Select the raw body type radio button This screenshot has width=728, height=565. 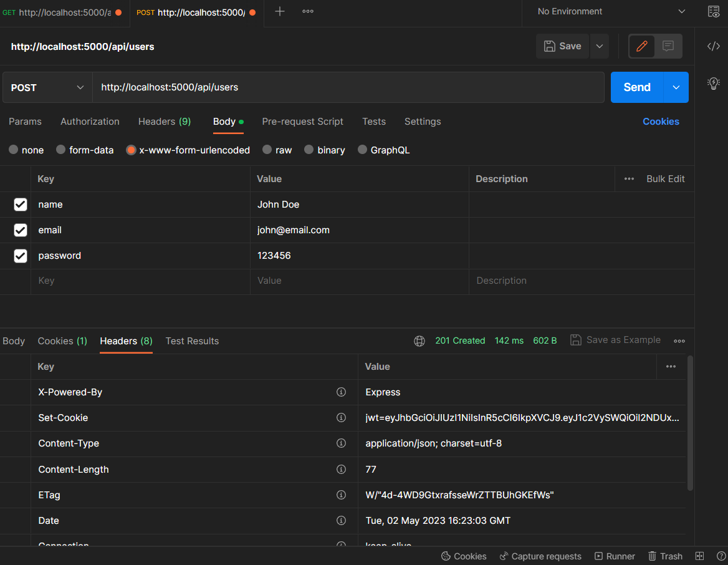267,150
